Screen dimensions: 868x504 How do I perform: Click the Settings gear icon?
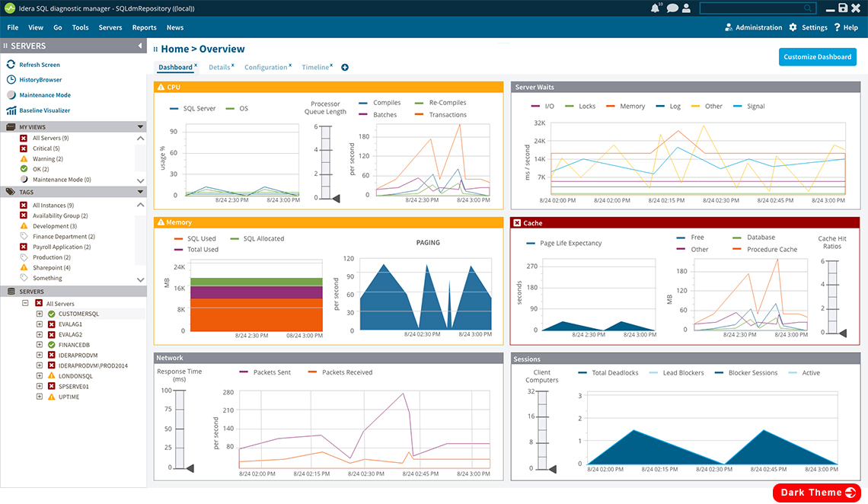tap(793, 27)
